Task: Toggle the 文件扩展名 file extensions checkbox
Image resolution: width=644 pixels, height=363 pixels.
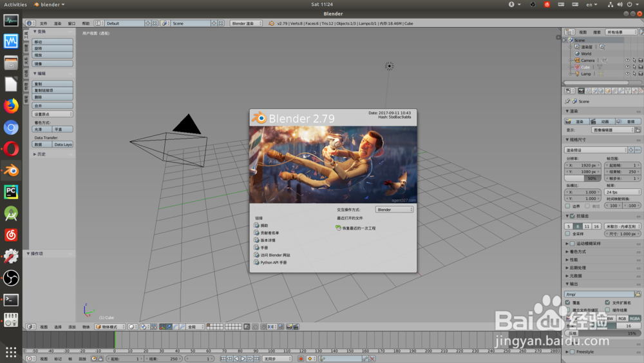Action: pyautogui.click(x=607, y=302)
